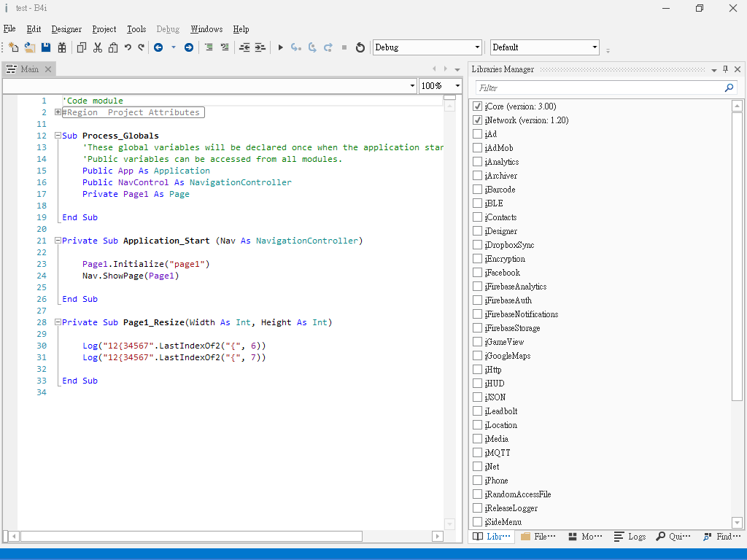Screen dimensions: 747x560
Task: Uncheck the iNetwork library checkbox
Action: [477, 120]
